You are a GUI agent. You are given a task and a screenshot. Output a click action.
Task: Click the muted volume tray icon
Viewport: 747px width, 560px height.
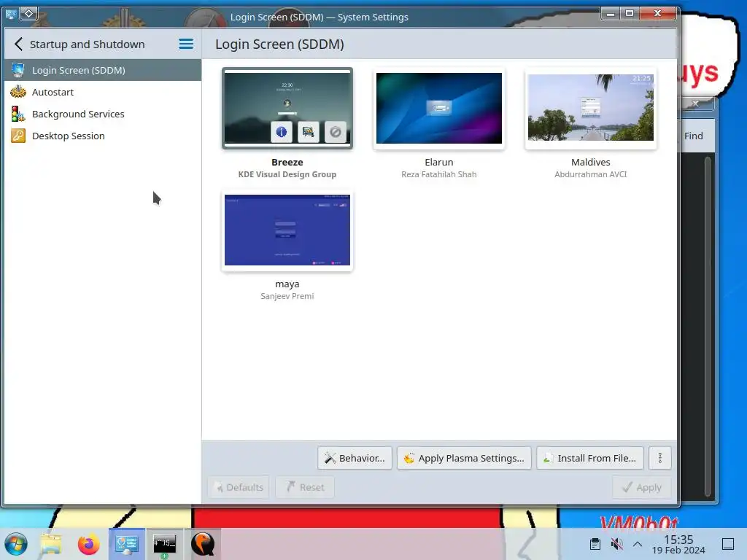coord(616,544)
